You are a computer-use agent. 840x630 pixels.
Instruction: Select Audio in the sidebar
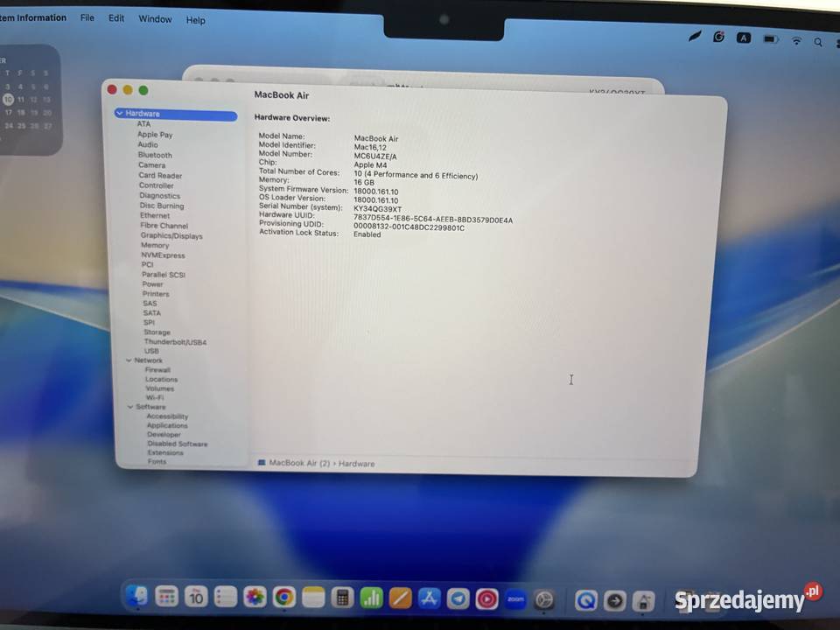tap(148, 144)
